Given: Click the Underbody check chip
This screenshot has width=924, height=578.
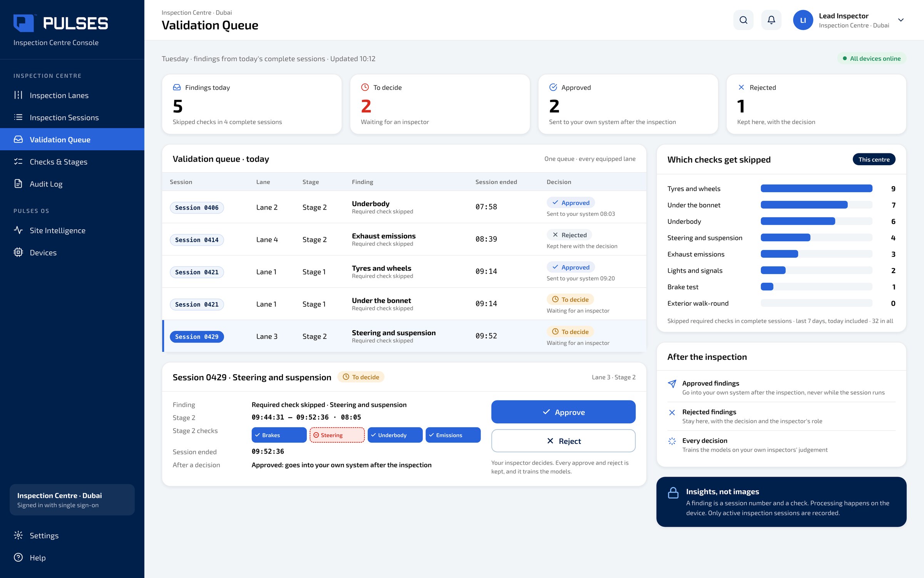Looking at the screenshot, I should [x=395, y=435].
